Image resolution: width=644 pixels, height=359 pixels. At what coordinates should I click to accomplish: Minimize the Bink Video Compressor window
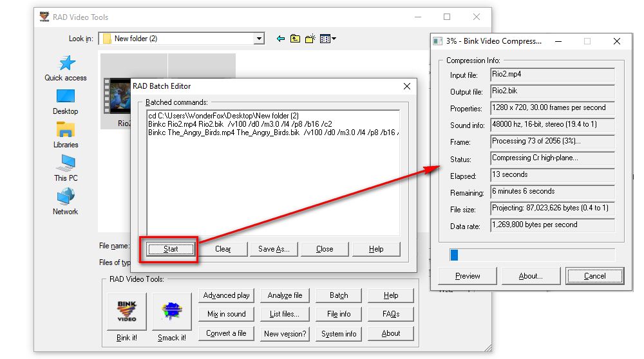click(558, 41)
